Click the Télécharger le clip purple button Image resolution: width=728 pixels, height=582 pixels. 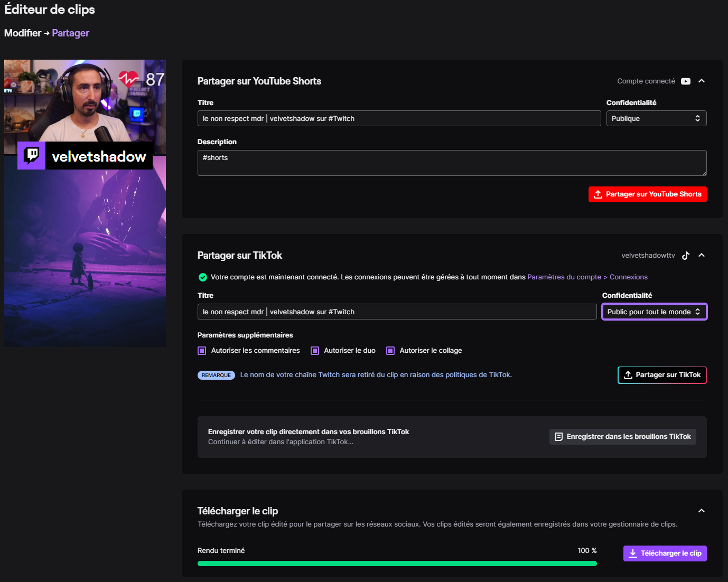pyautogui.click(x=665, y=553)
